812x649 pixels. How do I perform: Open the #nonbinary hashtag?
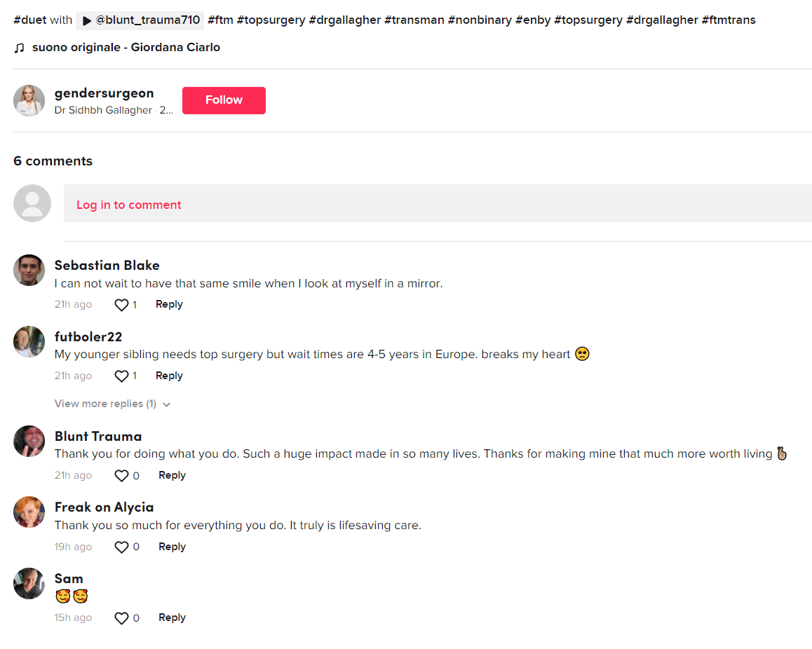tap(480, 20)
